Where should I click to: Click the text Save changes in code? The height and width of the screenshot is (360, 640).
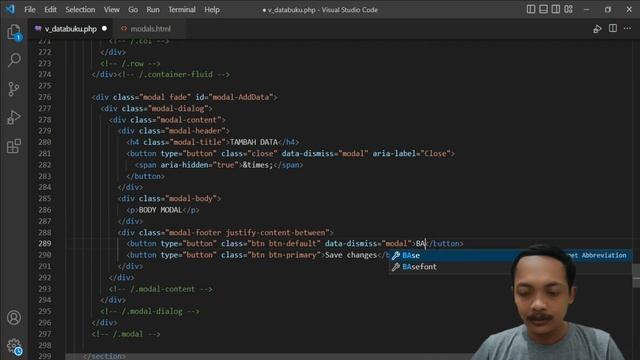[x=351, y=255]
